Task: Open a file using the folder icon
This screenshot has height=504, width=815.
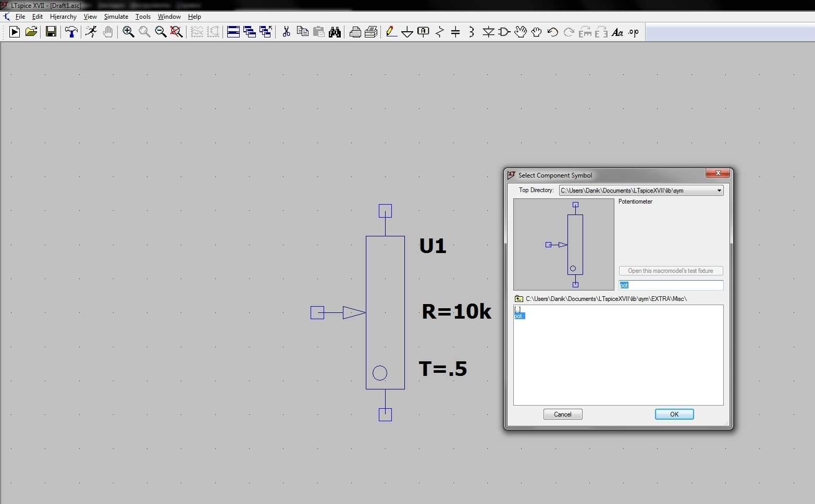Action: point(31,32)
